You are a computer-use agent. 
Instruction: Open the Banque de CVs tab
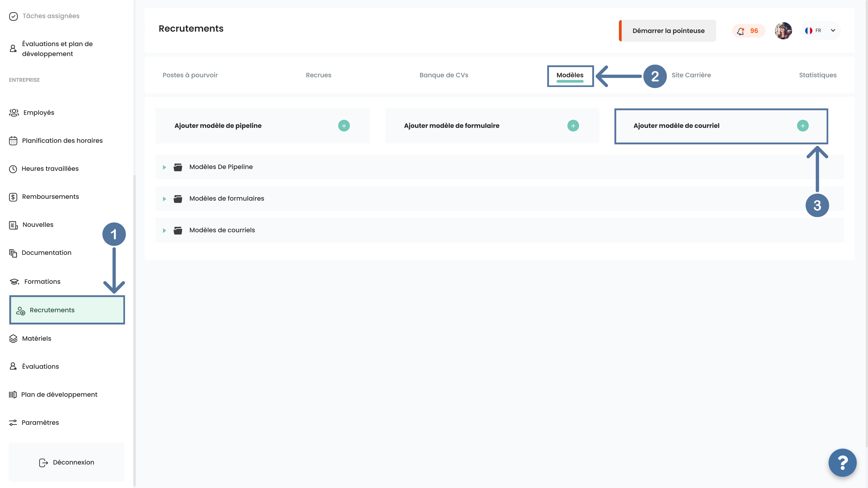tap(444, 75)
